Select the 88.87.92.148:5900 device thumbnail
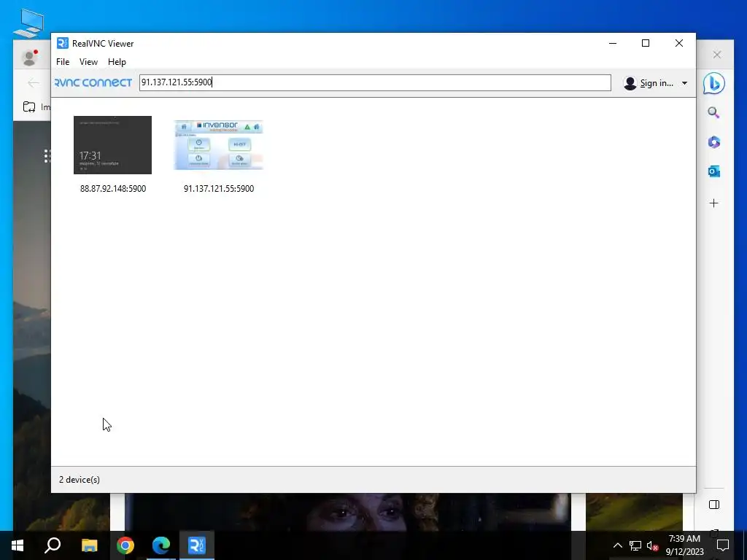This screenshot has height=560, width=747. coord(112,145)
